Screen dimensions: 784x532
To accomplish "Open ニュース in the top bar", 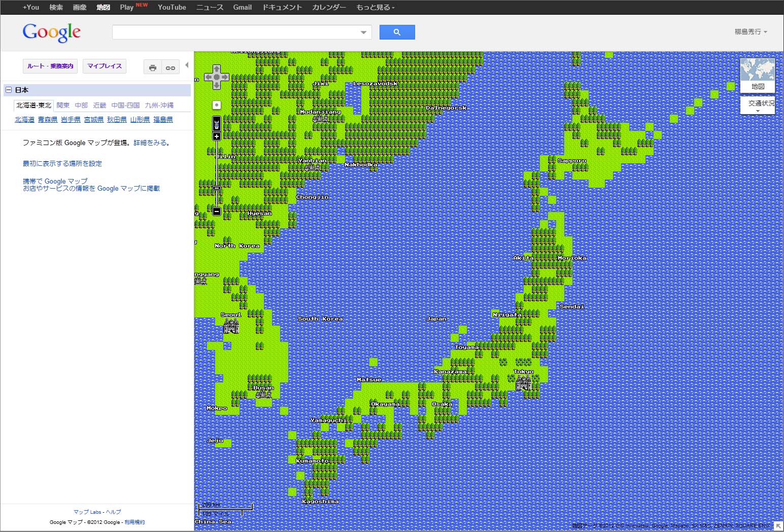I will [210, 7].
